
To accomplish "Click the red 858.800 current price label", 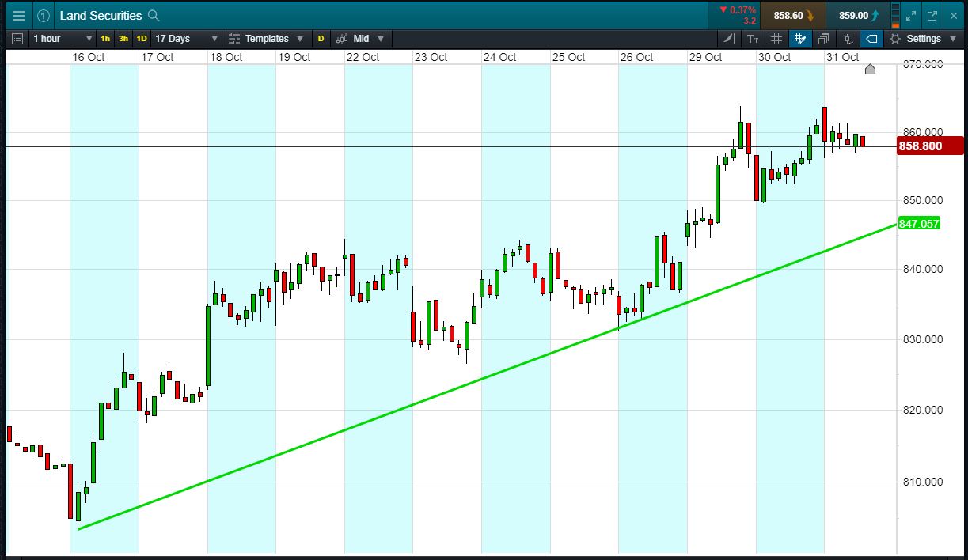I will point(930,146).
